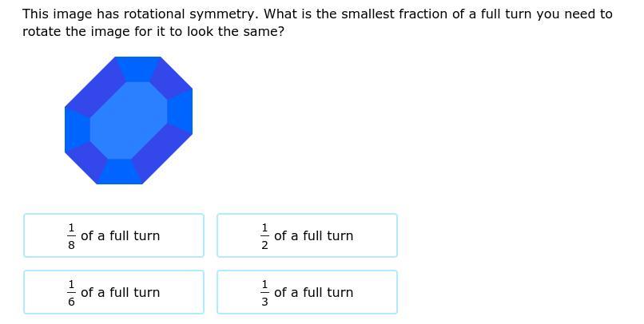Viewport: 644px width, 324px height.
Task: Click the bottom bright blue facet of the gem
Action: (120, 172)
